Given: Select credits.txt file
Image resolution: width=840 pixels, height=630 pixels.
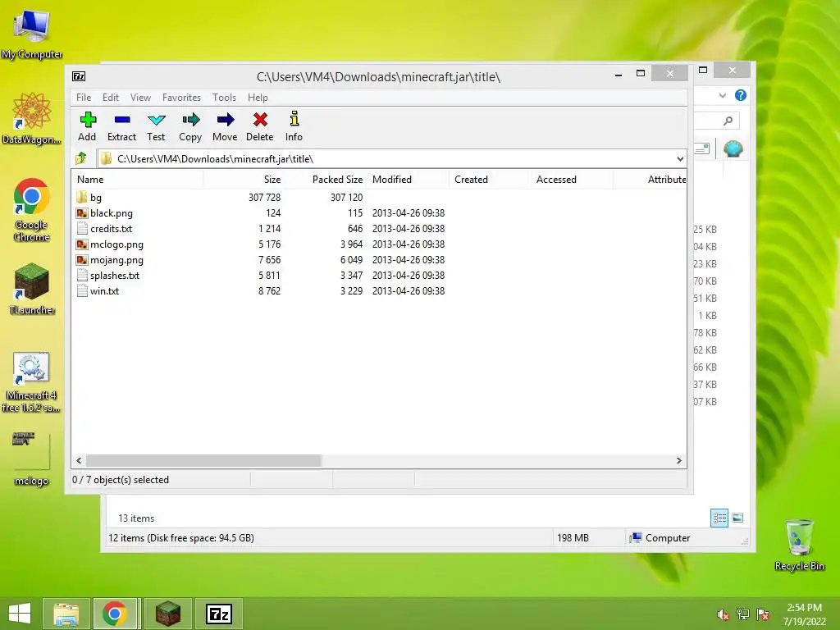Looking at the screenshot, I should pyautogui.click(x=111, y=229).
